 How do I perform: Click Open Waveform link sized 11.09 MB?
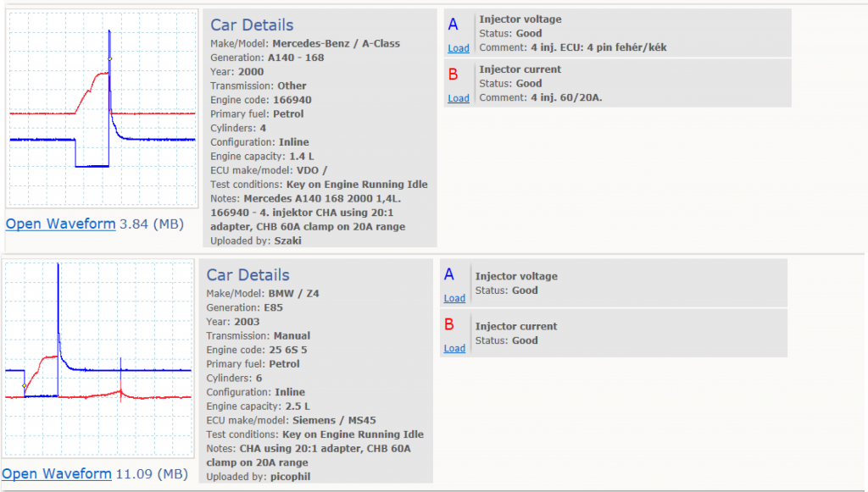(x=57, y=473)
